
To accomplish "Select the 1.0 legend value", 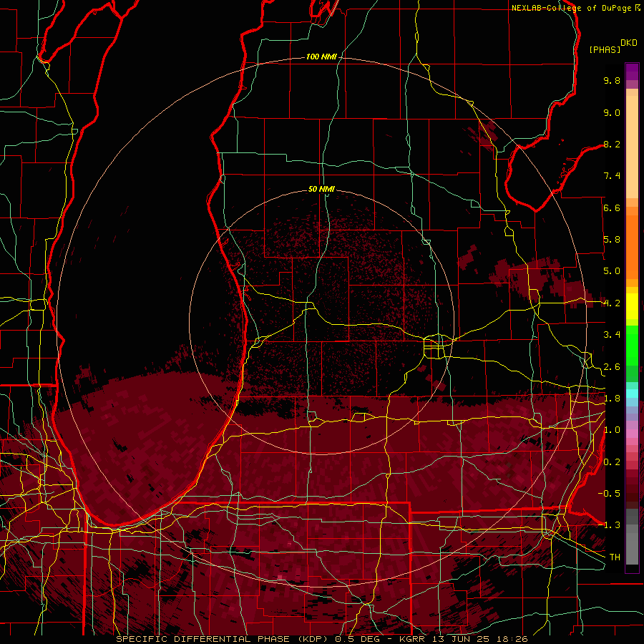I will (612, 430).
